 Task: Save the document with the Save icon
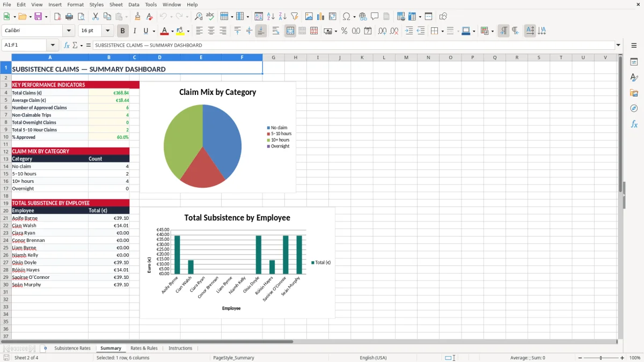(38, 17)
